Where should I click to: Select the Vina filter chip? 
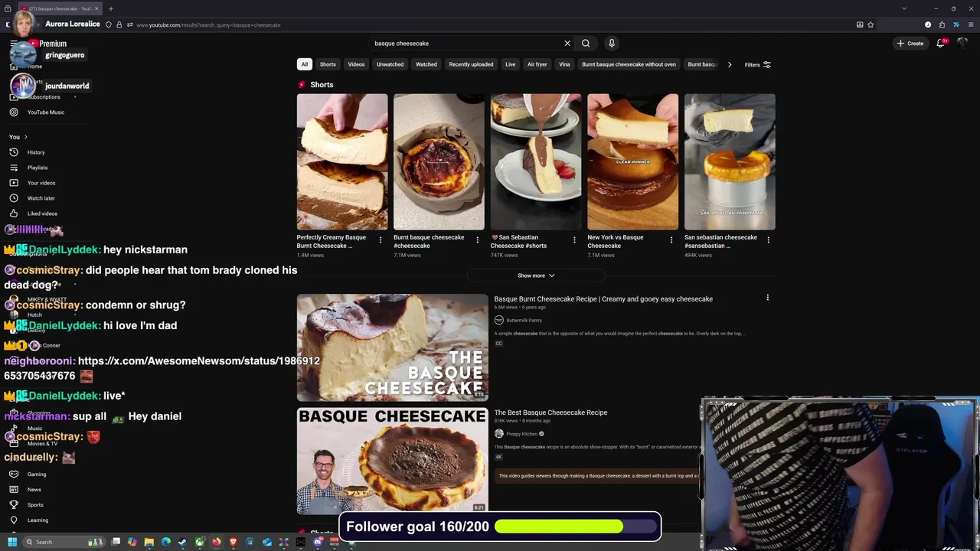pos(564,64)
